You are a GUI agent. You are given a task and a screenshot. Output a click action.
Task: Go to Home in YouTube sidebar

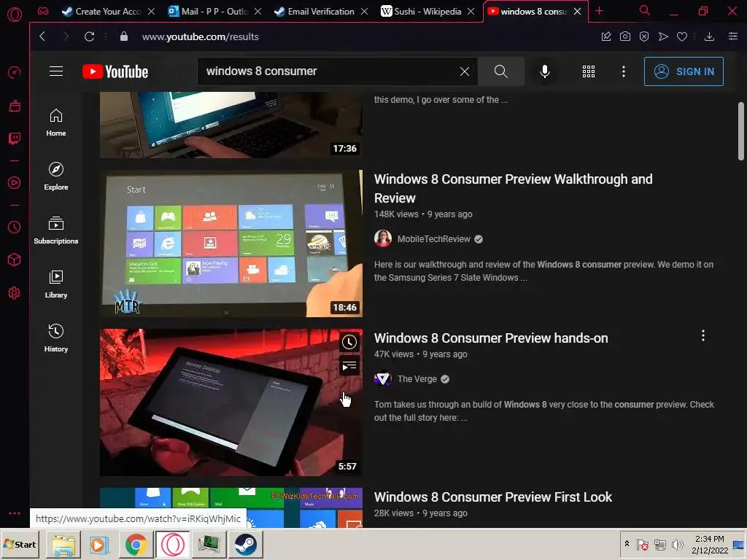pyautogui.click(x=56, y=122)
